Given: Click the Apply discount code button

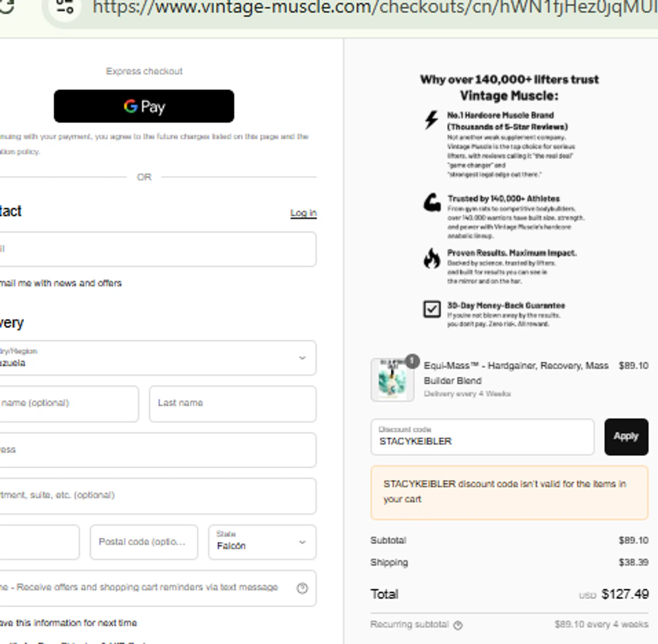Looking at the screenshot, I should coord(626,437).
